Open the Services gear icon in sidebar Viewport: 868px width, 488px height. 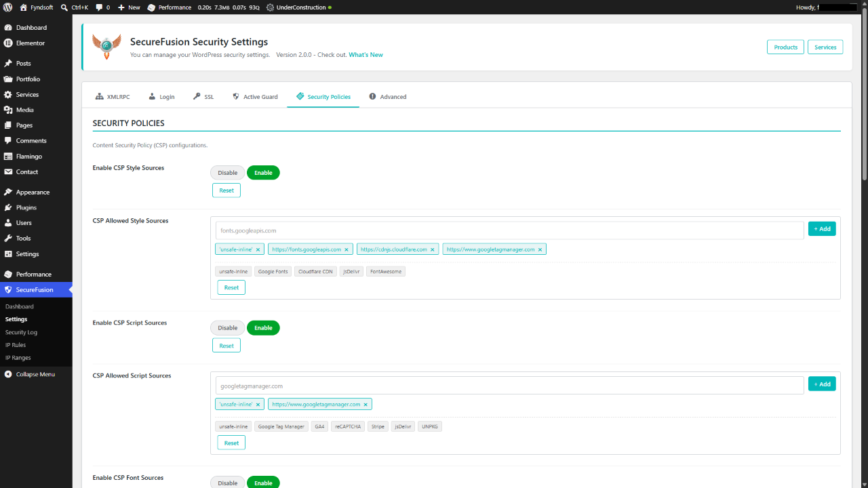pos(8,94)
